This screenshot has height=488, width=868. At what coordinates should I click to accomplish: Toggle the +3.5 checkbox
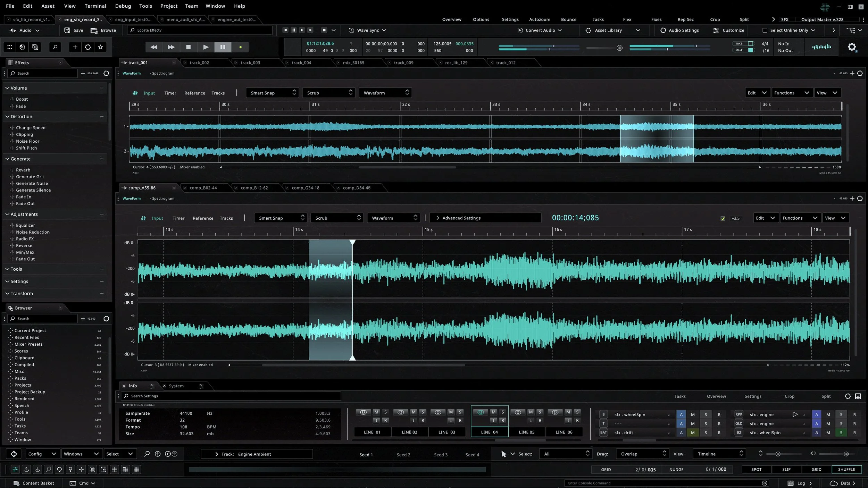pyautogui.click(x=723, y=218)
